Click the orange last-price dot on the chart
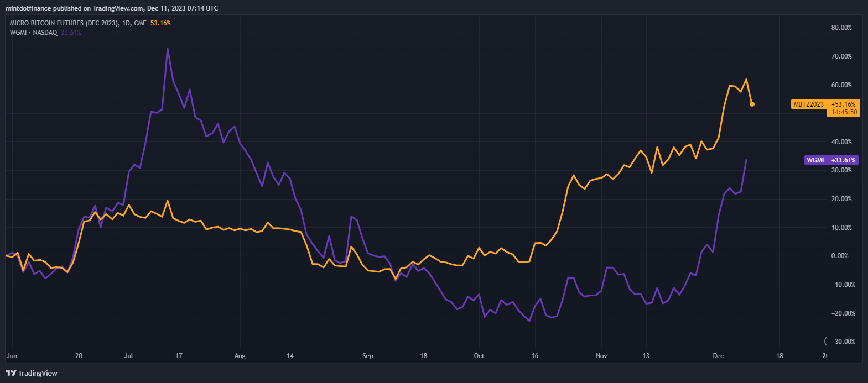The image size is (868, 383). (752, 104)
